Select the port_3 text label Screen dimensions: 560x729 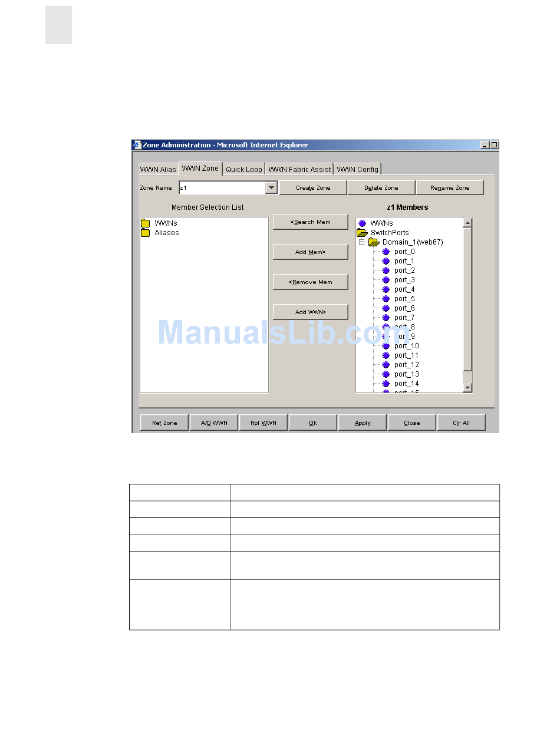pos(404,280)
